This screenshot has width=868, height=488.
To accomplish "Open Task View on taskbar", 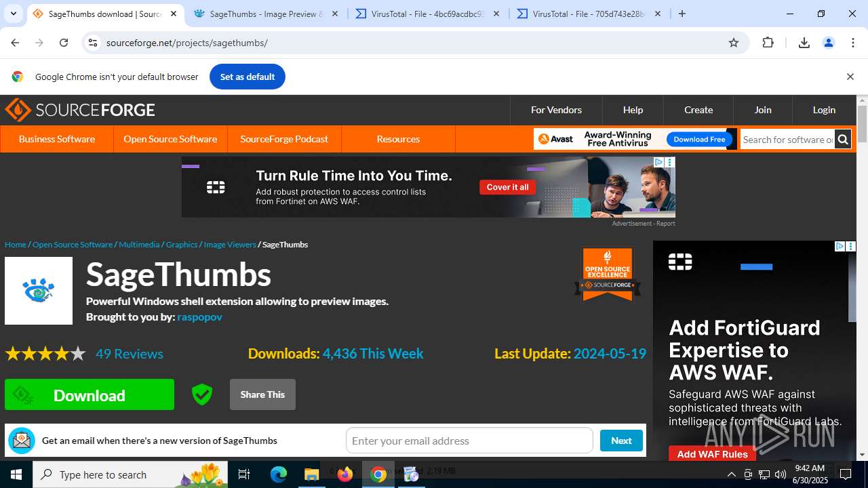I will 244,474.
